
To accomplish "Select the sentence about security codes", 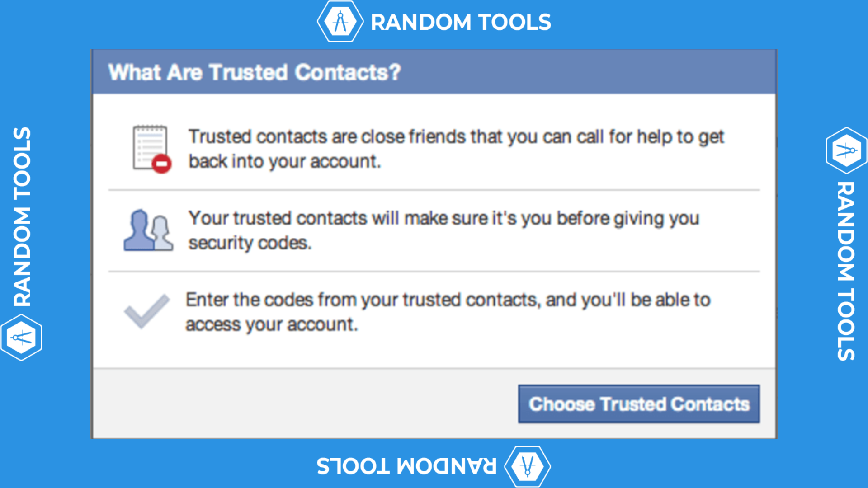I will (x=443, y=230).
